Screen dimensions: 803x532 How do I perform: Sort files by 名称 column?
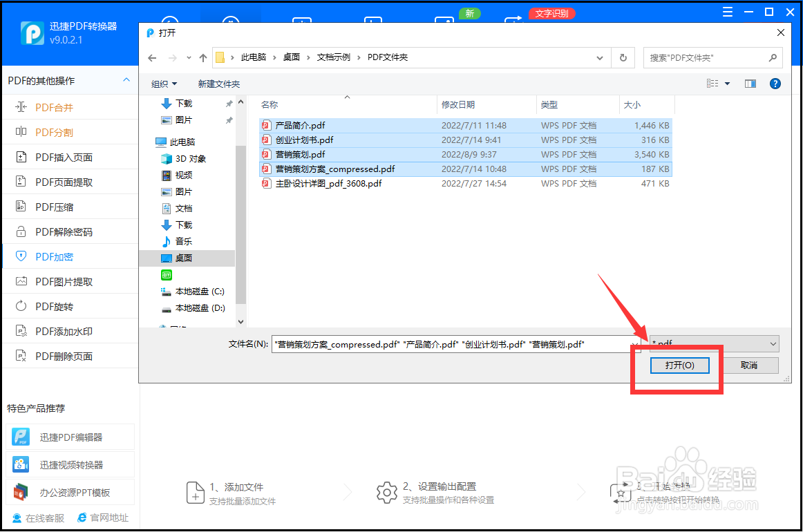270,105
